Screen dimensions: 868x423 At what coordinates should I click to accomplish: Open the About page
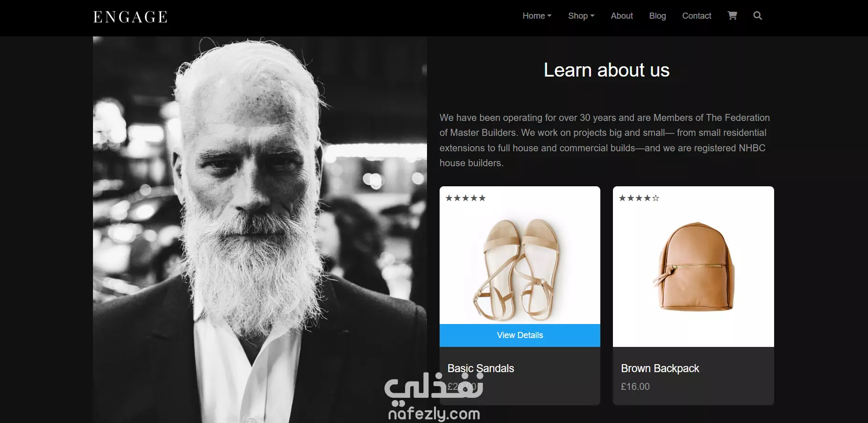(622, 16)
